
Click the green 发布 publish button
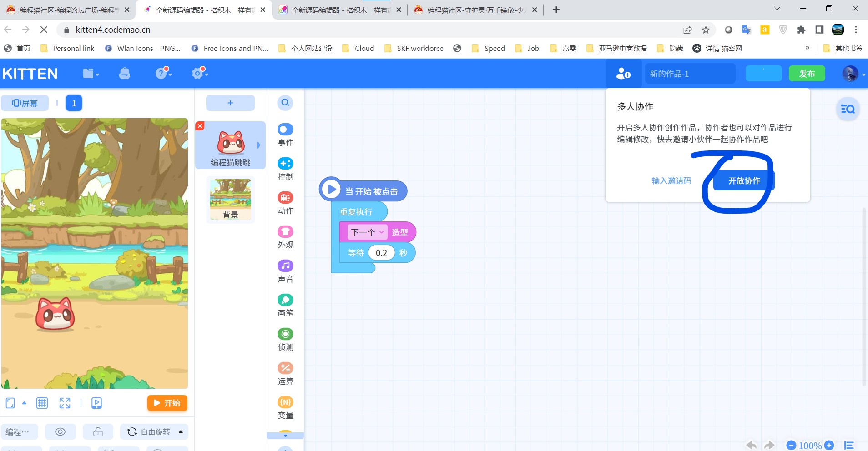point(807,74)
